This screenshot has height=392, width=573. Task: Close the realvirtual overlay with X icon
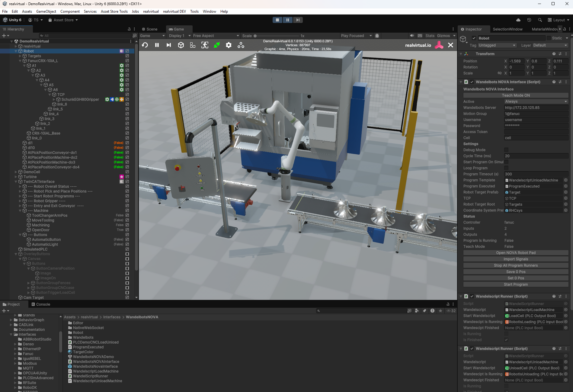450,45
